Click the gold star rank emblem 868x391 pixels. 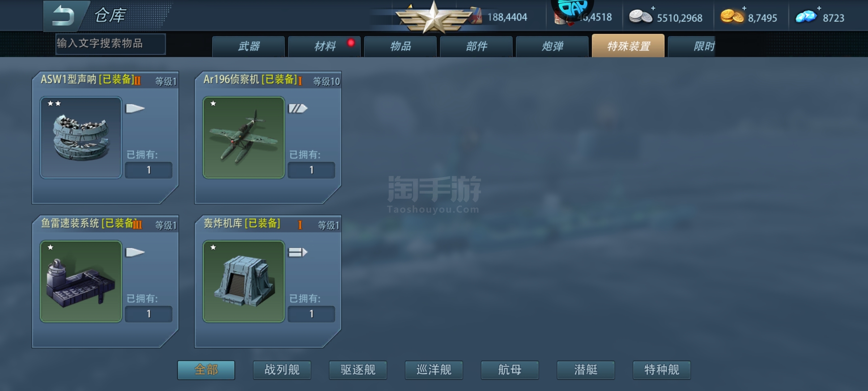(433, 17)
